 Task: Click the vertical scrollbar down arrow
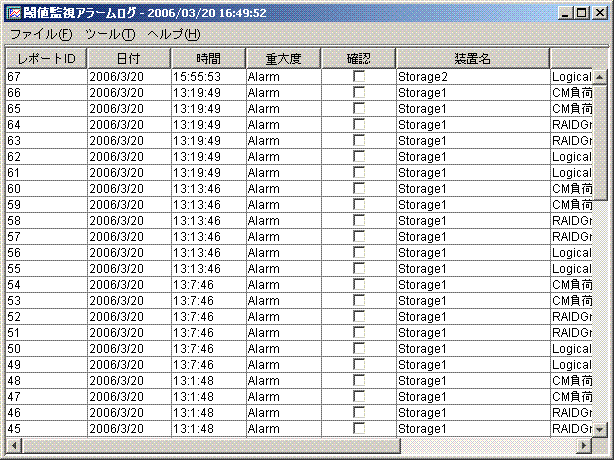pyautogui.click(x=600, y=429)
